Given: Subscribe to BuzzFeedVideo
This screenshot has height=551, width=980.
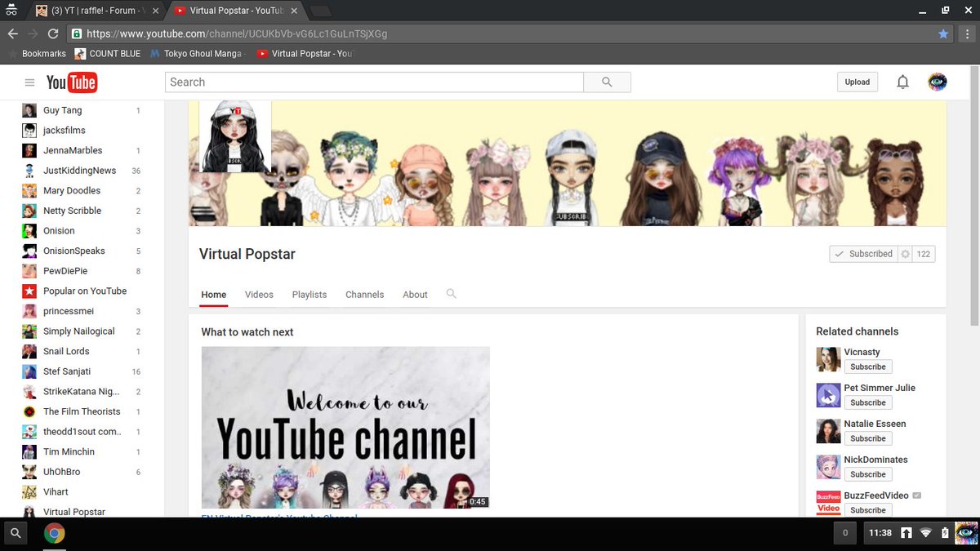Looking at the screenshot, I should point(868,510).
